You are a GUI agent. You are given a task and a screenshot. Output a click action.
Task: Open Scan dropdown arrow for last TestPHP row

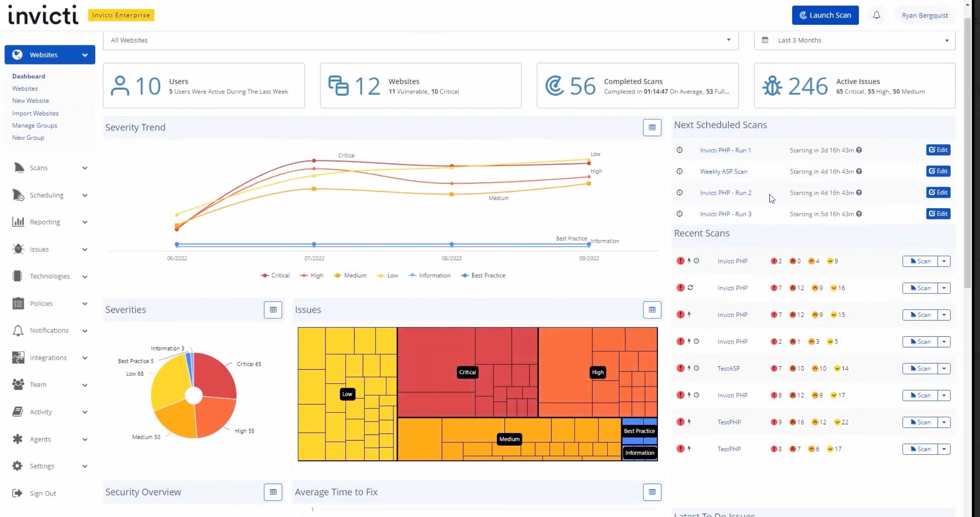[944, 449]
